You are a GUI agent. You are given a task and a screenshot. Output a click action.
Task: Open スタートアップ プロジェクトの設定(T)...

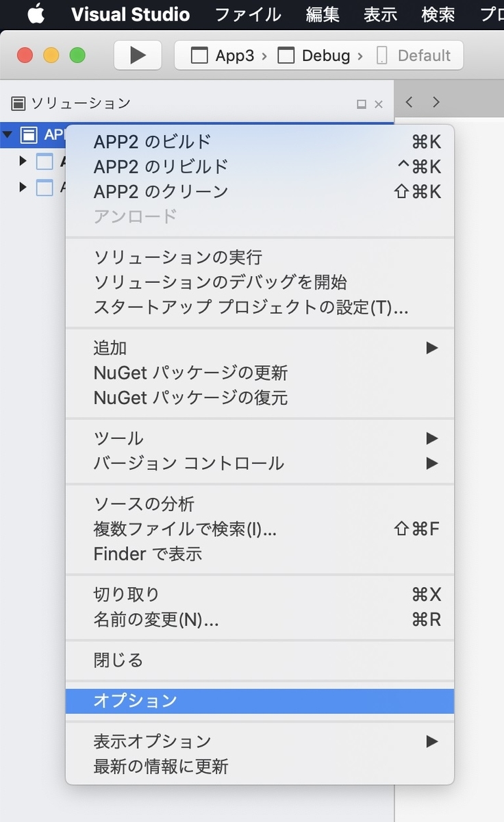pos(260,307)
